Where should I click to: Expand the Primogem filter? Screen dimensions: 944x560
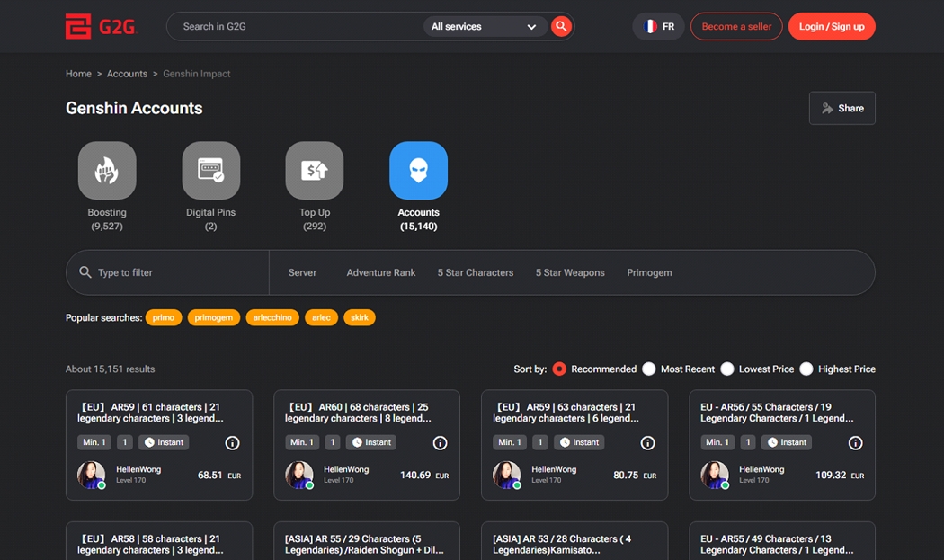(650, 272)
